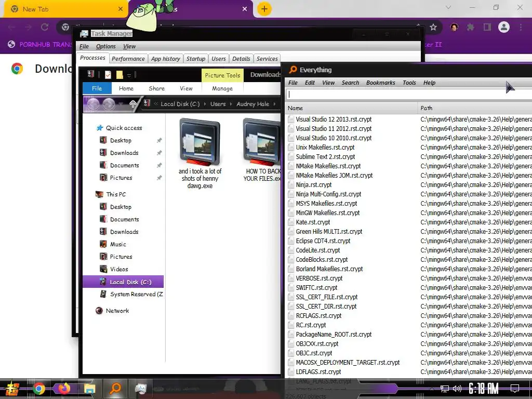
Task: Click Explorer back navigation button
Action: pos(94,104)
